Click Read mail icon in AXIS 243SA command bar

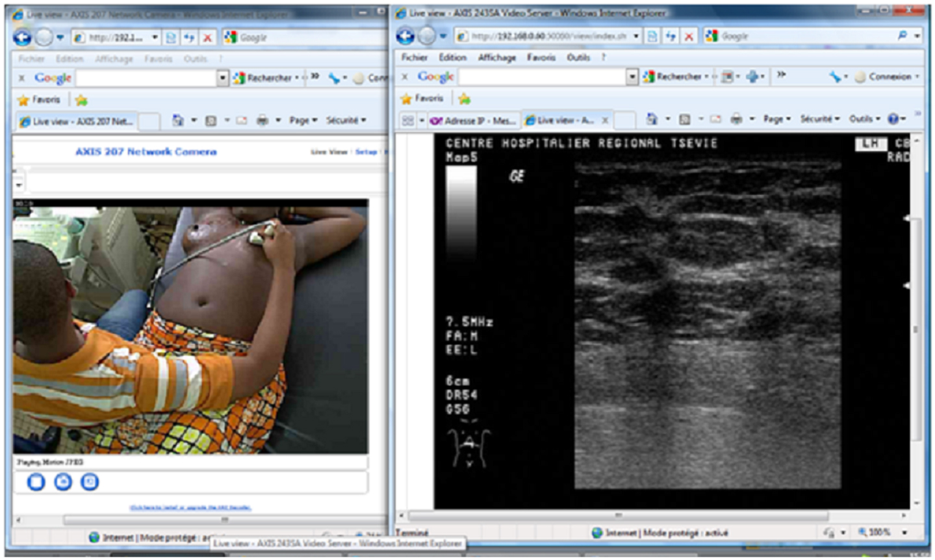[715, 119]
